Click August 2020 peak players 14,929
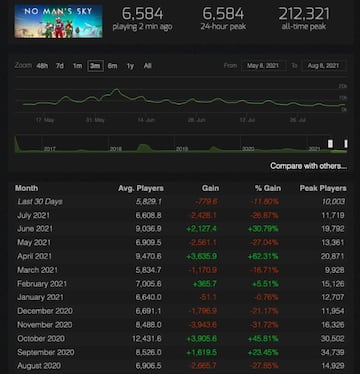Screen dimensions: 360x374 pyautogui.click(x=333, y=366)
